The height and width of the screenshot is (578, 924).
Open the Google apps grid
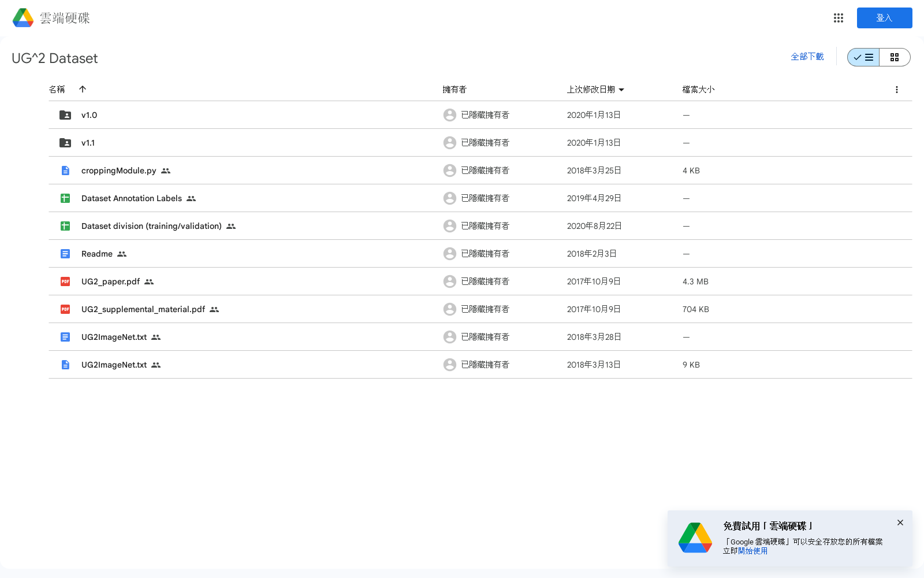(x=839, y=18)
